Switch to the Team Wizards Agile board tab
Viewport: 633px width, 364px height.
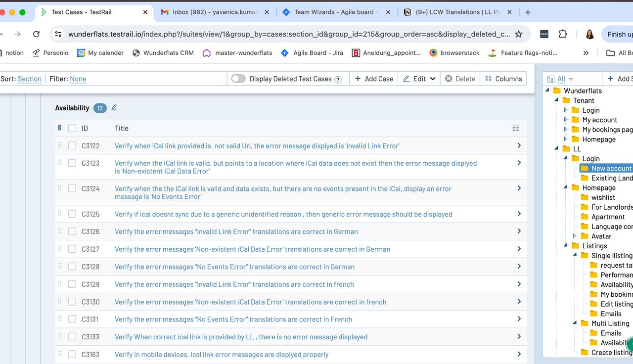(335, 12)
